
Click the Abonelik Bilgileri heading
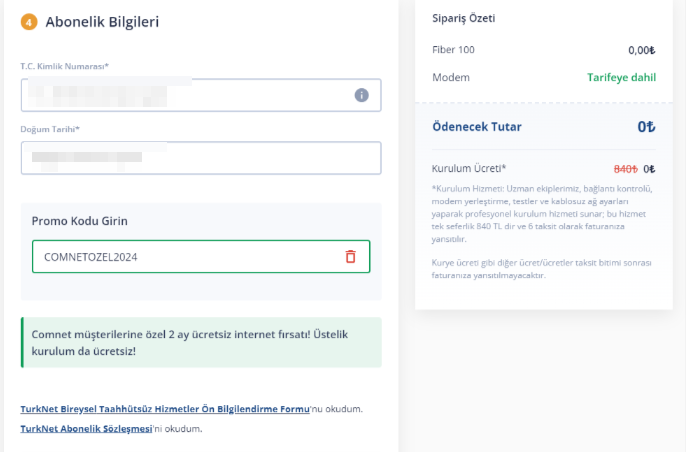click(102, 22)
